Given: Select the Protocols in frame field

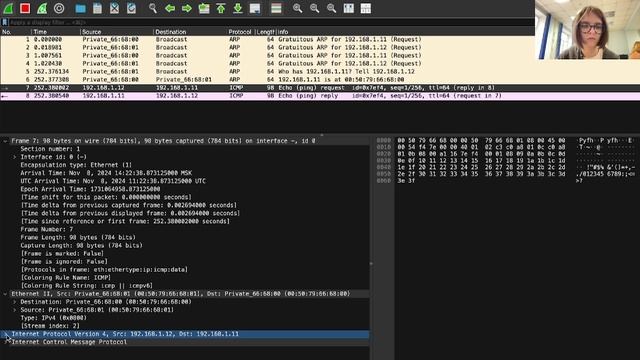Looking at the screenshot, I should (104, 270).
